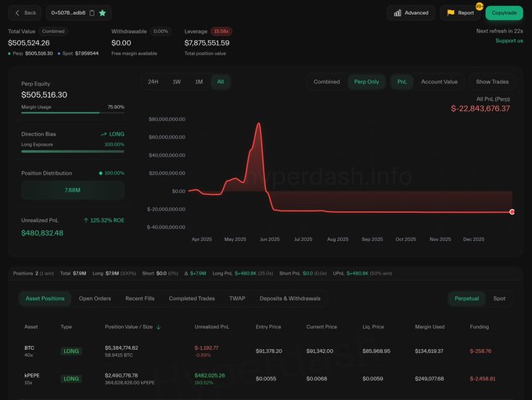Image resolution: width=532 pixels, height=400 pixels.
Task: Click the notification count badge on Report
Action: click(480, 6)
